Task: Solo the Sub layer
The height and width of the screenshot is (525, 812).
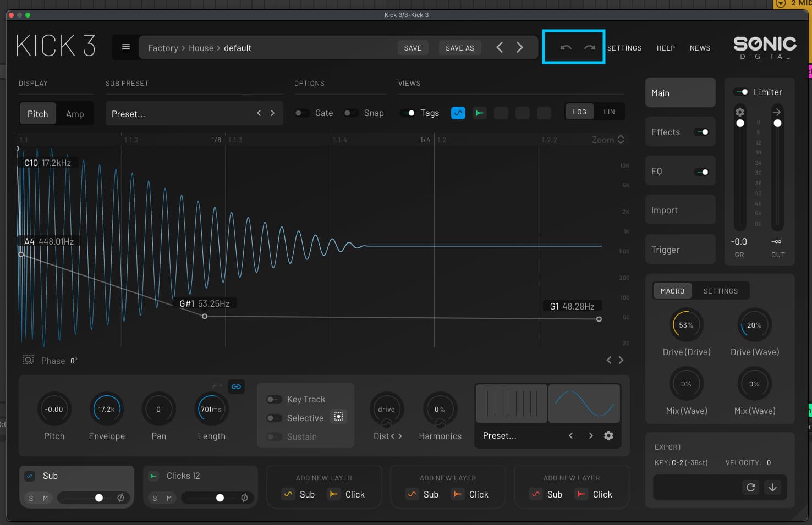Action: [31, 498]
